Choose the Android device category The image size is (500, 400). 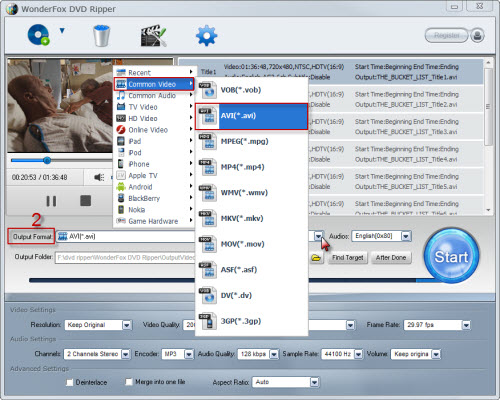click(x=154, y=187)
